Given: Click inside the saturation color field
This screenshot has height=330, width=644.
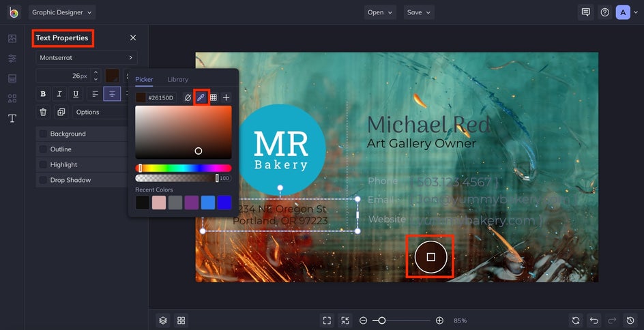Looking at the screenshot, I should [184, 132].
